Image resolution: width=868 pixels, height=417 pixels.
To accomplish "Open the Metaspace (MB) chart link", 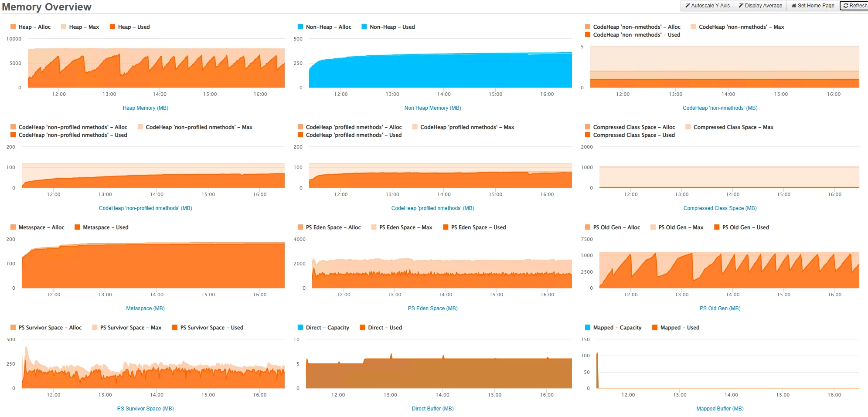I will pyautogui.click(x=145, y=309).
